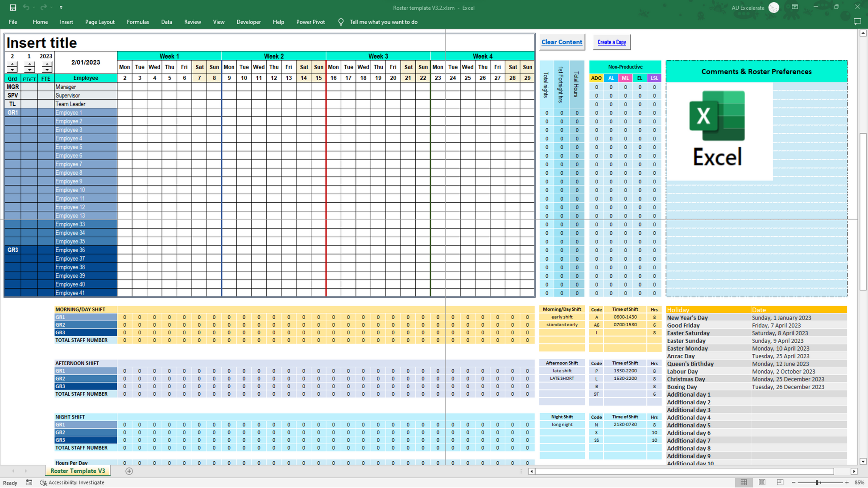Select Normal view icon in status bar

(x=744, y=483)
